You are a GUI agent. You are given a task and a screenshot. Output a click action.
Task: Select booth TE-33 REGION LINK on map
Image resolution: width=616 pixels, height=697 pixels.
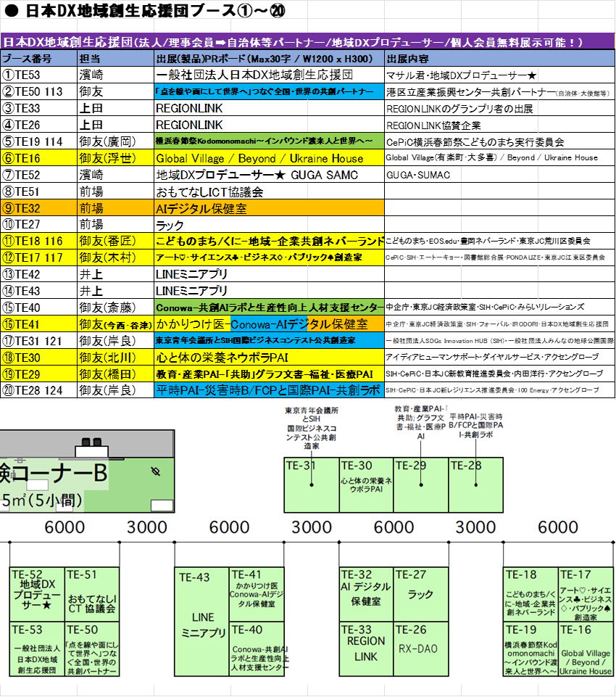[366, 649]
